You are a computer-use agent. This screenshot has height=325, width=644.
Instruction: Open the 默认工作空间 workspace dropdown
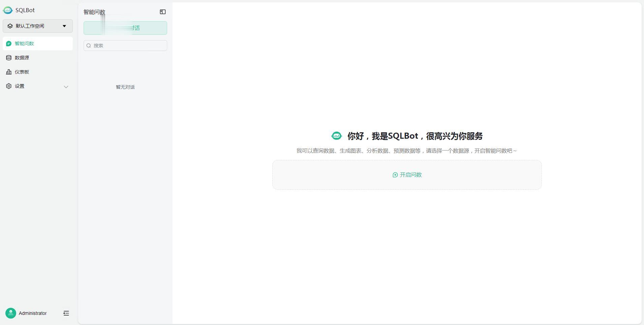point(38,26)
